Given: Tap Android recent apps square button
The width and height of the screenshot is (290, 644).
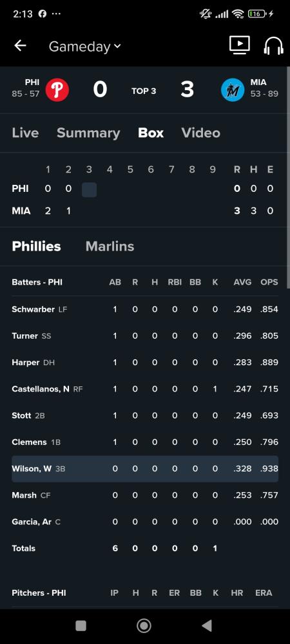Looking at the screenshot, I should coord(81,625).
